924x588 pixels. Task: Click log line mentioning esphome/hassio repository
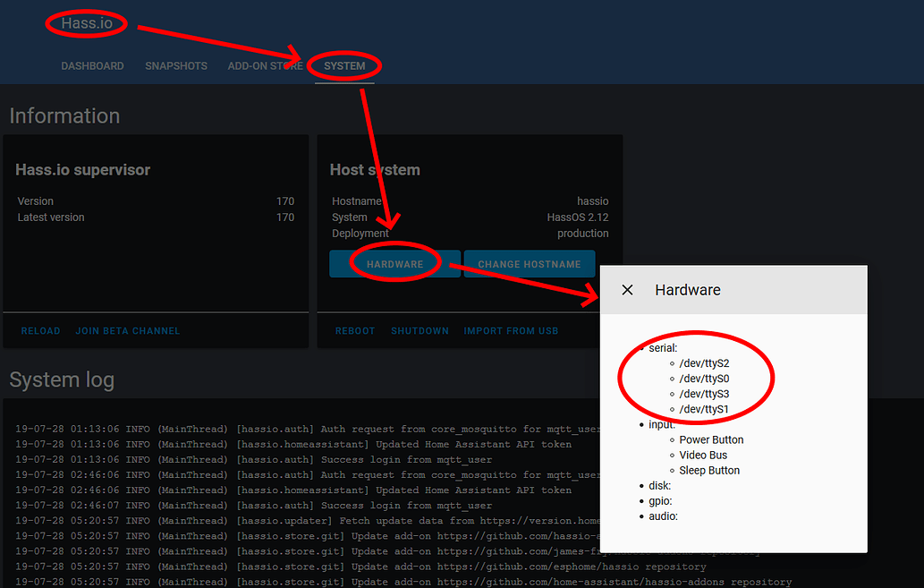pos(360,567)
